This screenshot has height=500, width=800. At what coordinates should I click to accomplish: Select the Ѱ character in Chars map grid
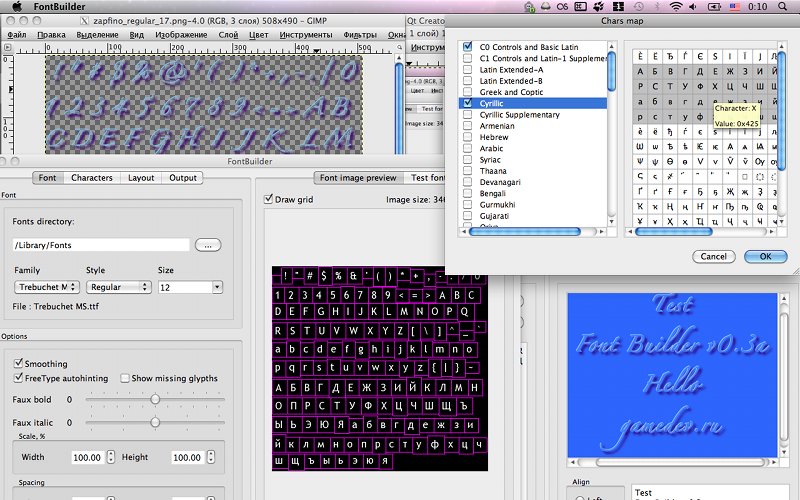coord(640,161)
